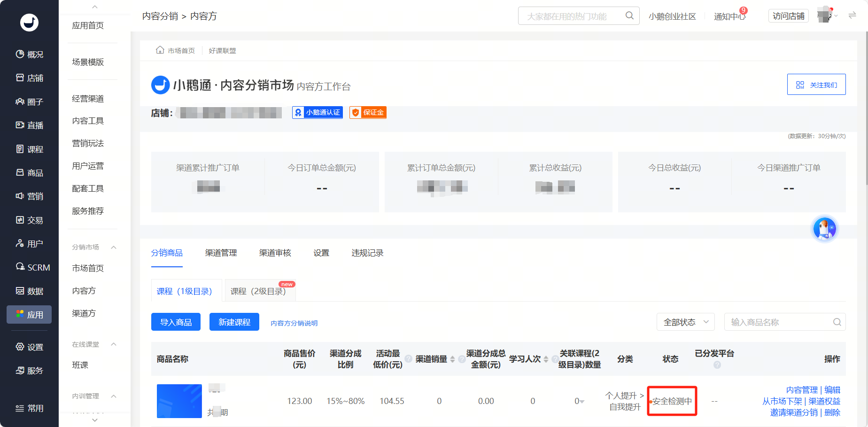Click the 新建课程 button
The image size is (868, 427).
(234, 322)
